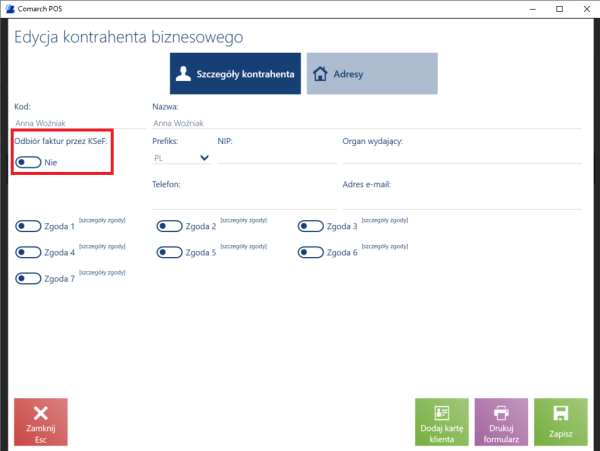The width and height of the screenshot is (600, 451).
Task: Click Dodaj kartę klienta button
Action: point(442,422)
